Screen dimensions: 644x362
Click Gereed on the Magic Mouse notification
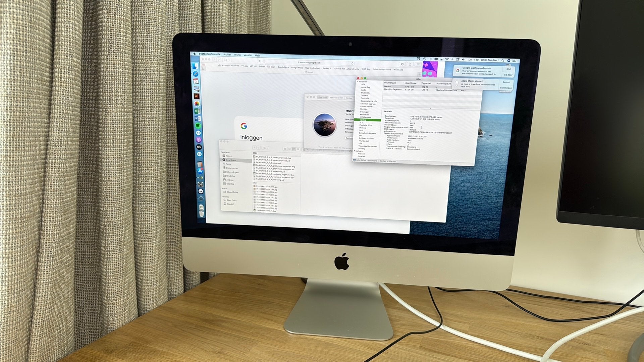pyautogui.click(x=506, y=82)
